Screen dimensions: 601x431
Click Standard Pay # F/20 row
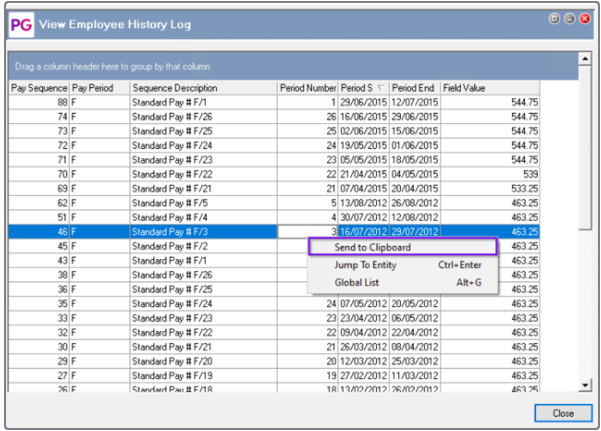[274, 361]
